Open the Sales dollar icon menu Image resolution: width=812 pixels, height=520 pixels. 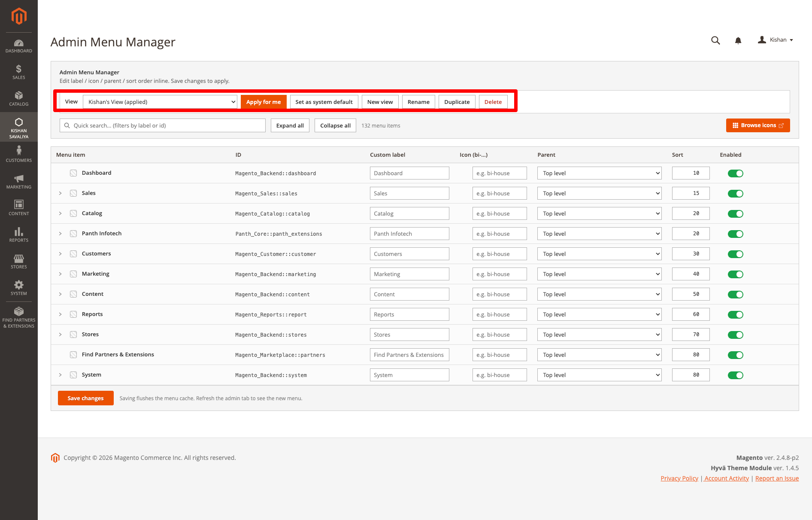click(x=19, y=72)
